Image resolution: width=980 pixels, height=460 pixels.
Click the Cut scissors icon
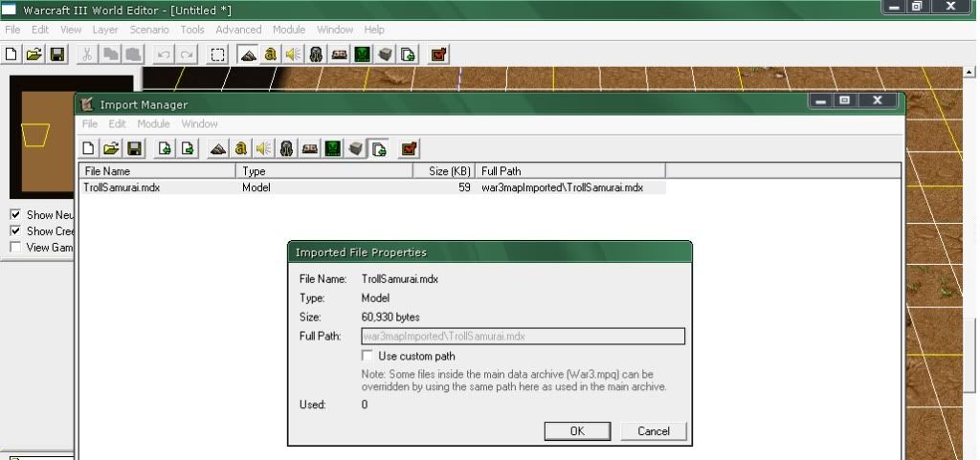tap(87, 55)
